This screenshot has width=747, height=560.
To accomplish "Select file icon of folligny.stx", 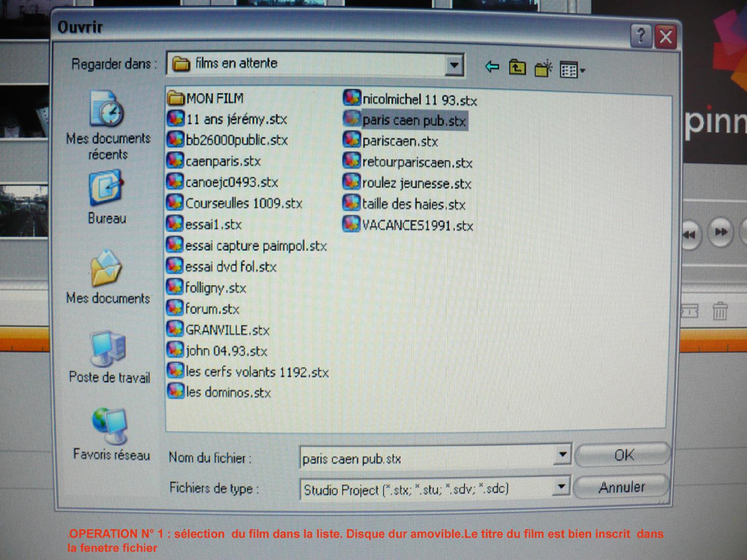I will (x=175, y=287).
